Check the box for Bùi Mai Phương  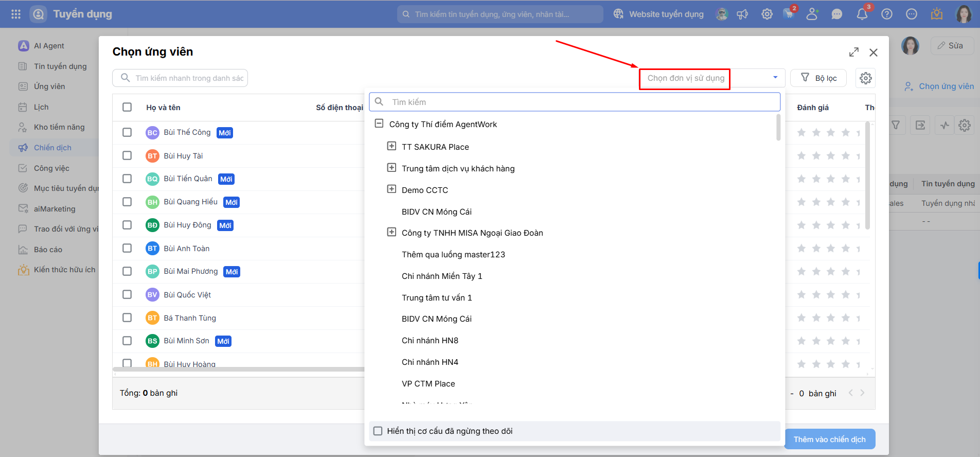127,271
